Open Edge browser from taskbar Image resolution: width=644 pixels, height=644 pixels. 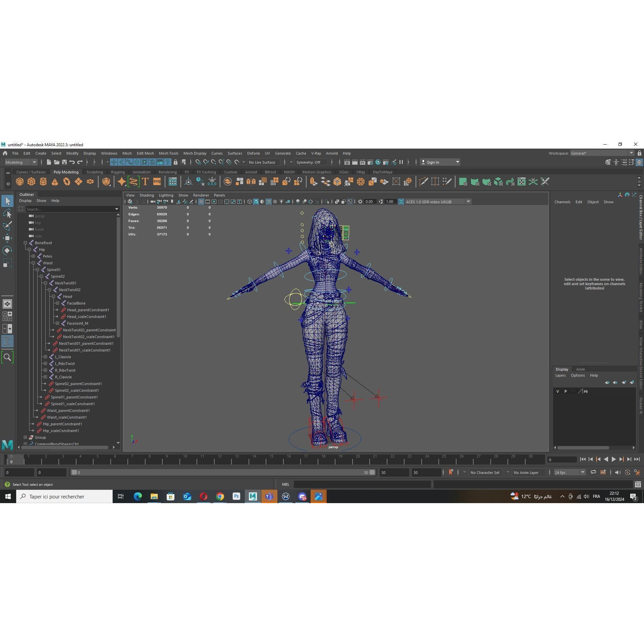point(138,496)
